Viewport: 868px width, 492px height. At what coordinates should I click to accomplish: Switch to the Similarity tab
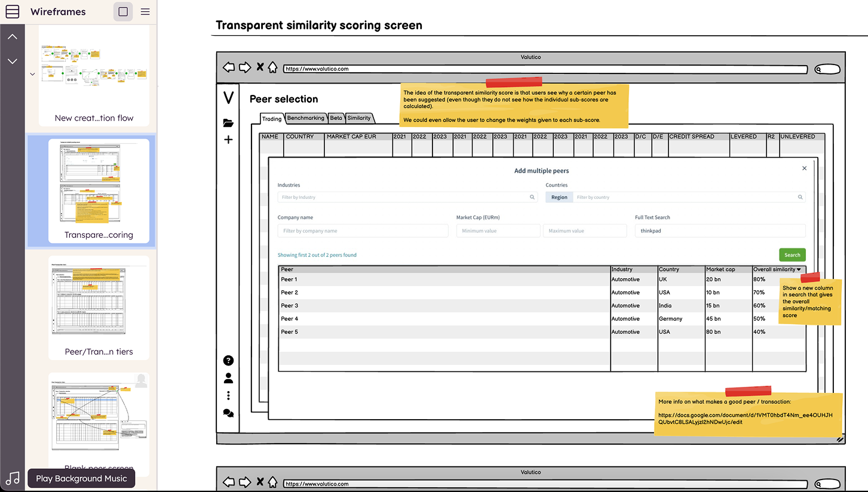(359, 118)
